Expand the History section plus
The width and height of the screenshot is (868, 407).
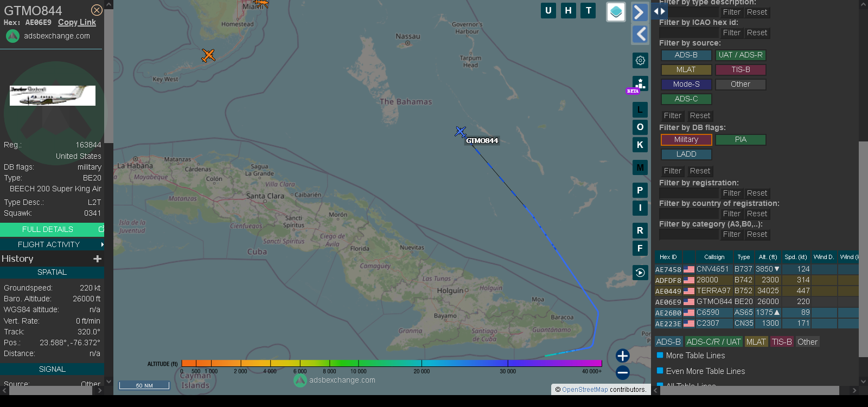[98, 259]
